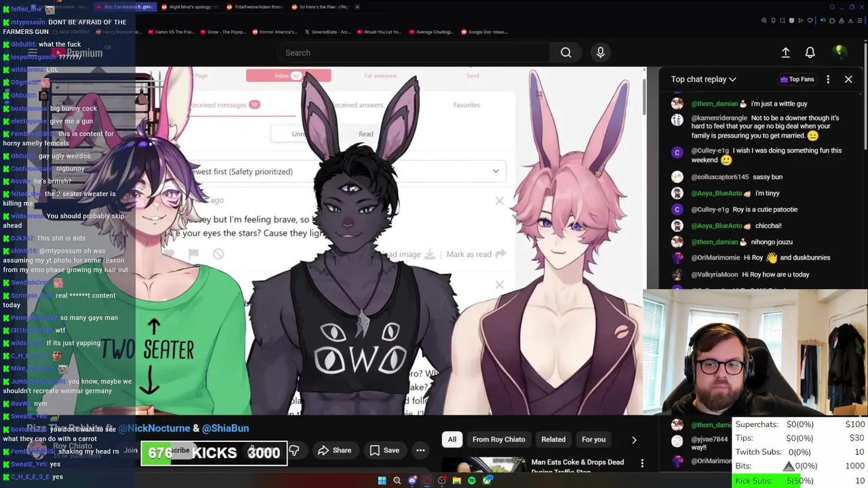Click the YouTube search magnifier button

(566, 53)
